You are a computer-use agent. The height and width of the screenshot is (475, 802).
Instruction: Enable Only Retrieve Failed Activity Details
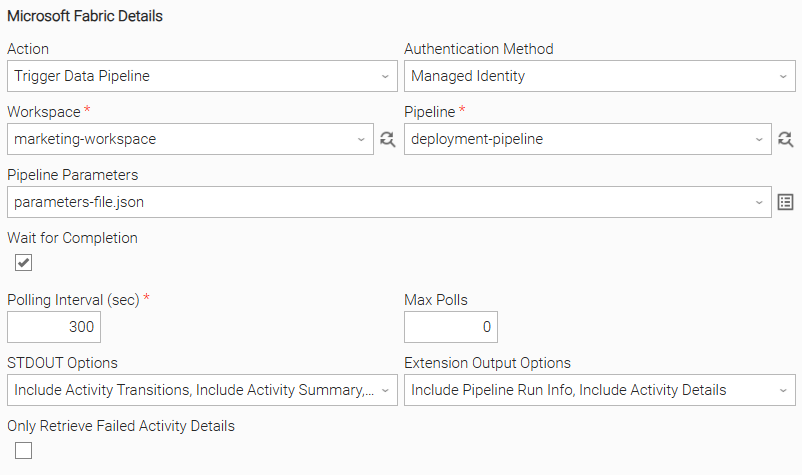click(x=24, y=450)
